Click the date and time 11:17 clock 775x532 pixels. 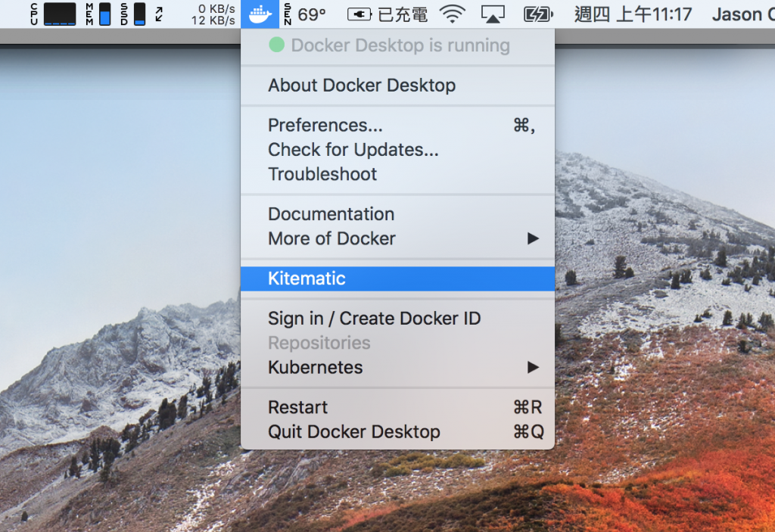click(x=633, y=14)
